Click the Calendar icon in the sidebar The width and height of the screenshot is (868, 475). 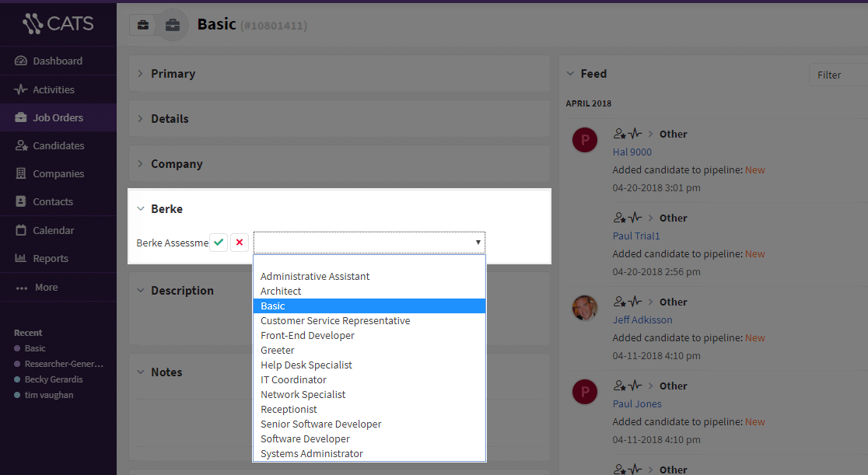pyautogui.click(x=20, y=230)
